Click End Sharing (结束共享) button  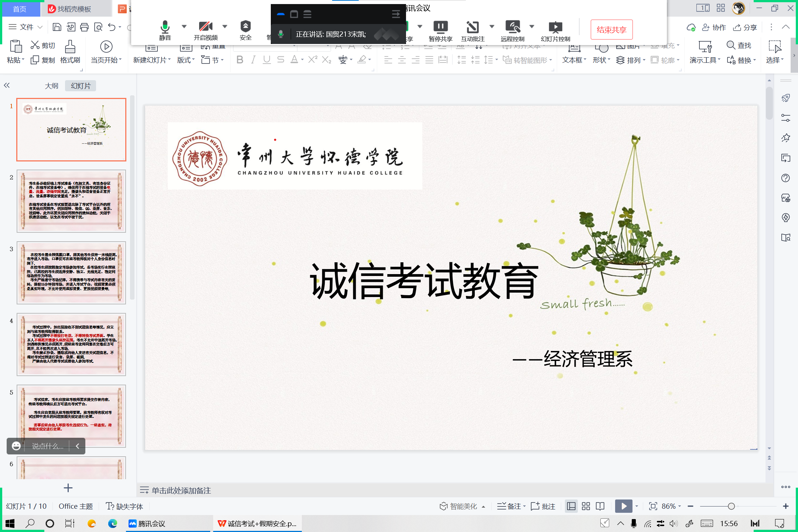tap(611, 30)
